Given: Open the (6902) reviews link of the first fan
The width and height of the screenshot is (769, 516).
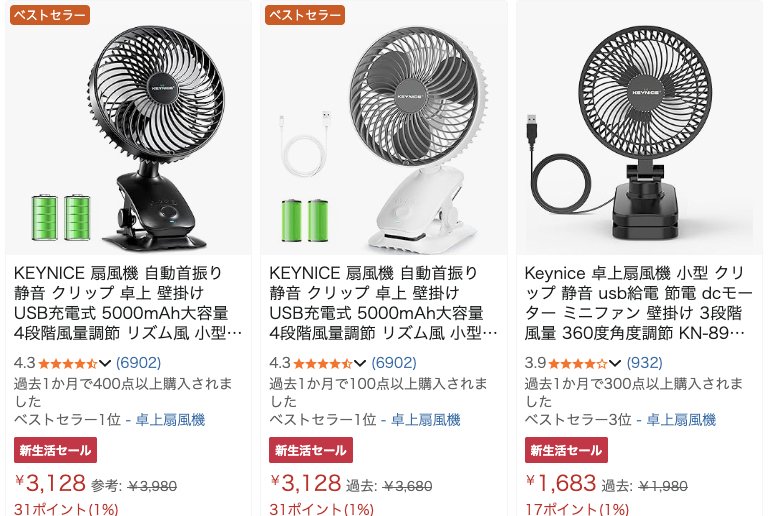Looking at the screenshot, I should (x=138, y=363).
